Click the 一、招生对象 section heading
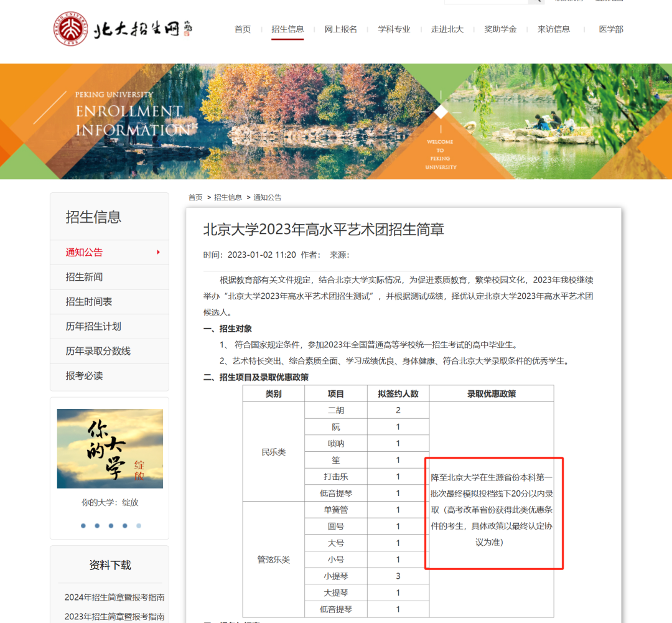 (228, 329)
